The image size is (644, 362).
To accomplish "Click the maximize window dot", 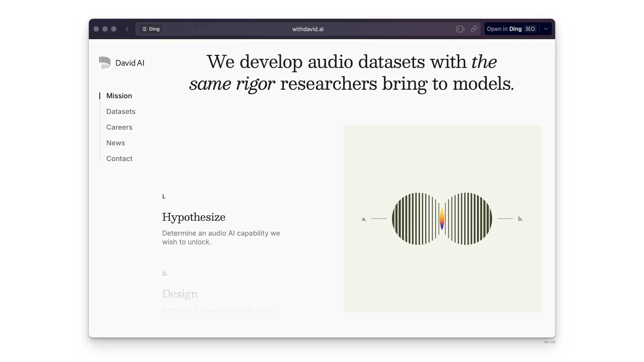I will [x=114, y=29].
